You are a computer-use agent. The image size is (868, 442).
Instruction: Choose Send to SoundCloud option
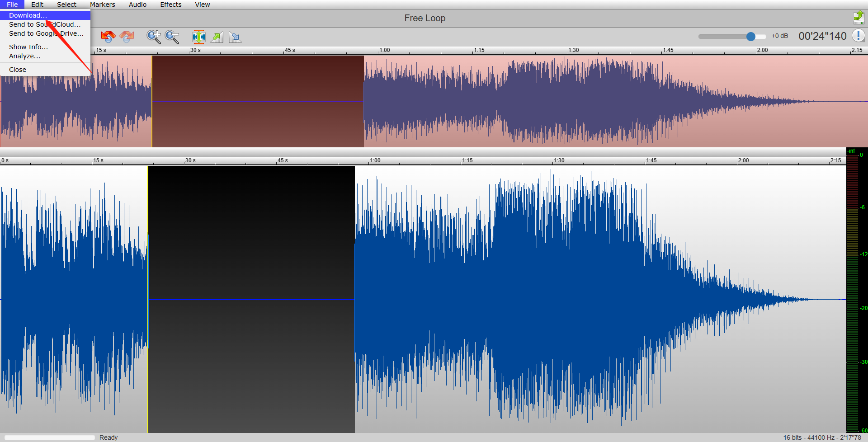click(45, 24)
